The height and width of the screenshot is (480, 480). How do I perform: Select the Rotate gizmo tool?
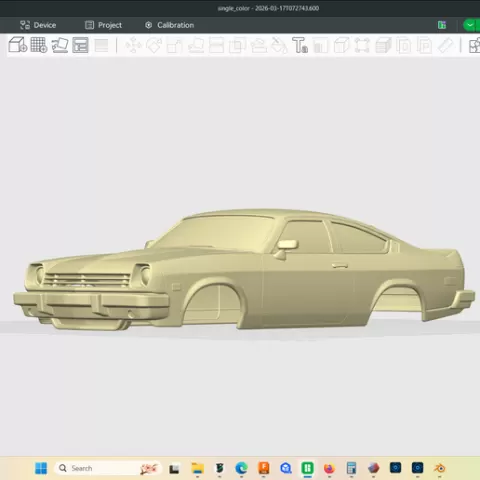[154, 45]
